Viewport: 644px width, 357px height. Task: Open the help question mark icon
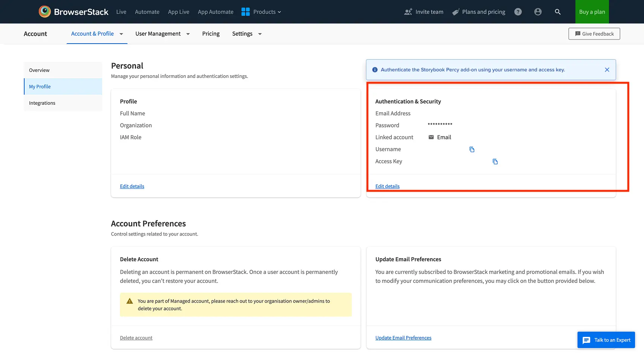518,12
